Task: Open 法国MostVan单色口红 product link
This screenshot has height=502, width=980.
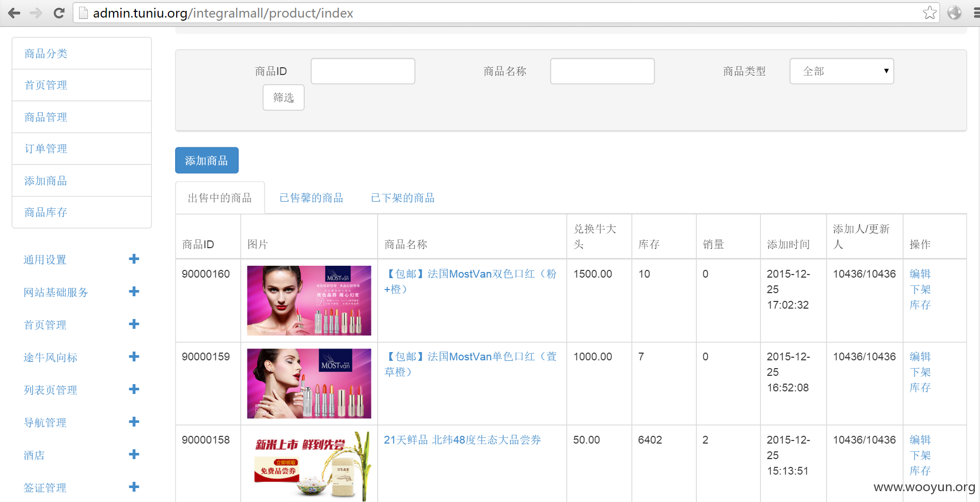Action: (x=470, y=364)
